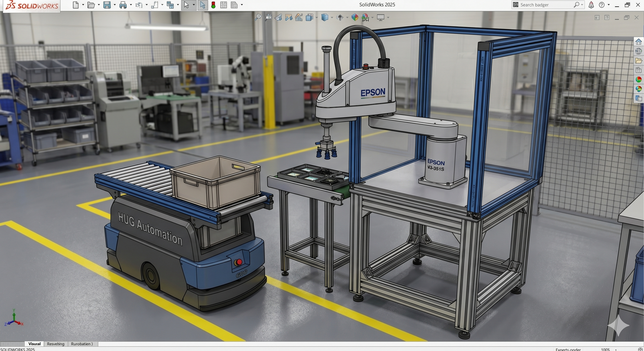Open the task pane Scenes and Decals ball icon
Screen dimensions: 644x351
639,89
